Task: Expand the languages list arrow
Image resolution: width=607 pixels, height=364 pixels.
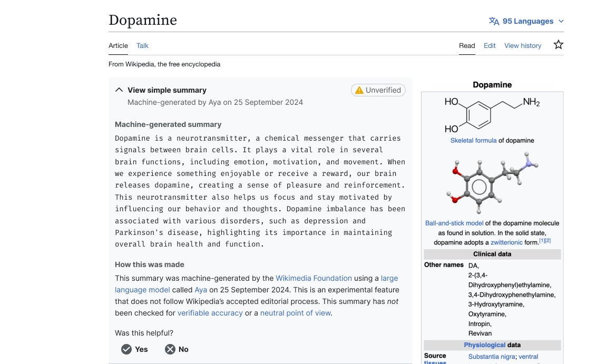Action: coord(561,22)
